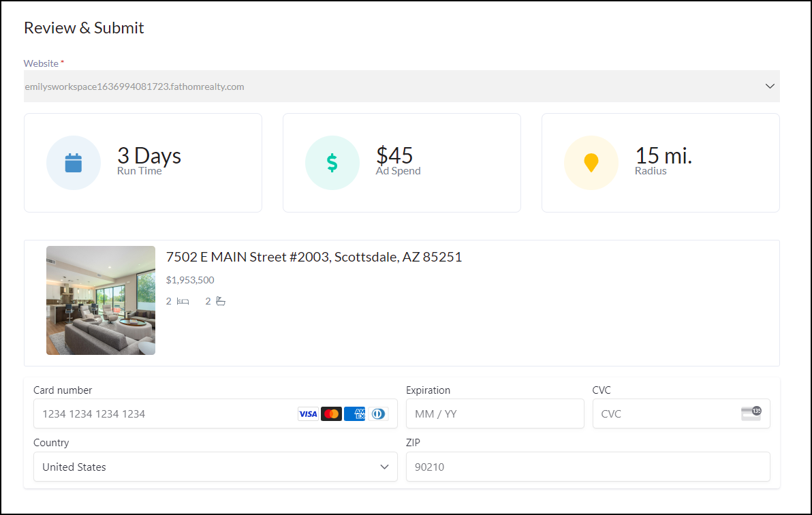
Task: Click the yellow location pin Radius icon
Action: tap(591, 163)
